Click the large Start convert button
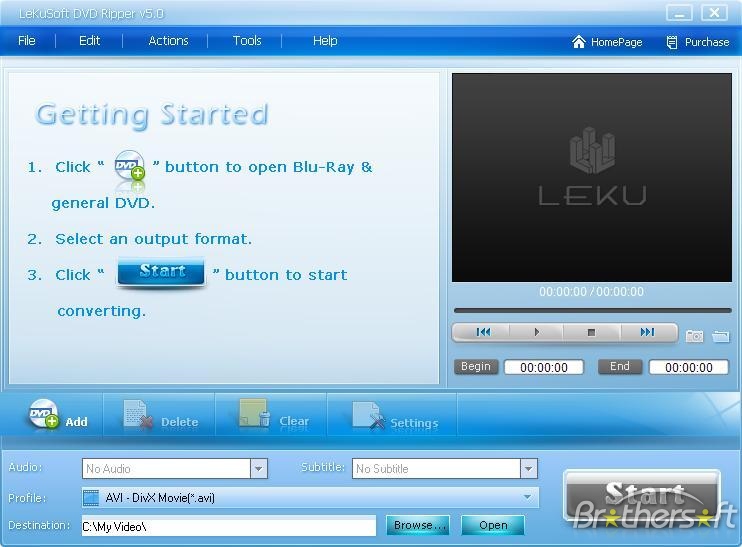 tap(642, 495)
